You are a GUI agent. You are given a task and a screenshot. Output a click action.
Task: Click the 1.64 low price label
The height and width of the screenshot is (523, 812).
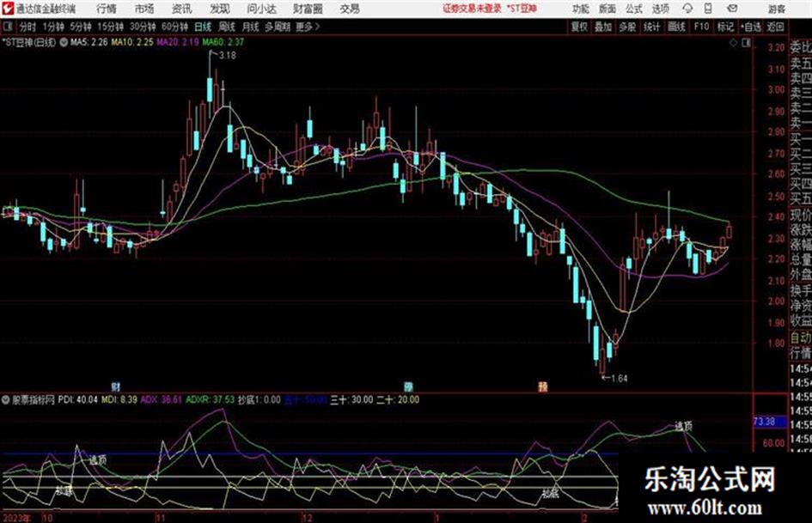(x=619, y=379)
